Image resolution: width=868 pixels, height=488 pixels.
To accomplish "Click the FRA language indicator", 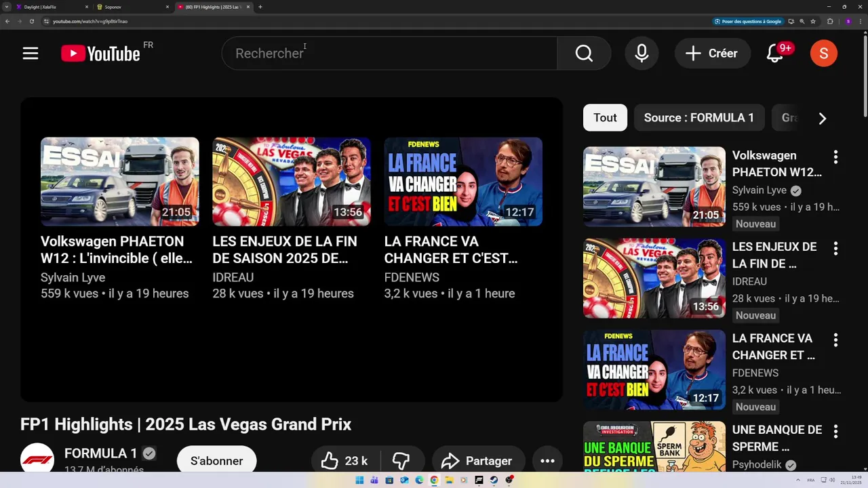I will point(811,480).
